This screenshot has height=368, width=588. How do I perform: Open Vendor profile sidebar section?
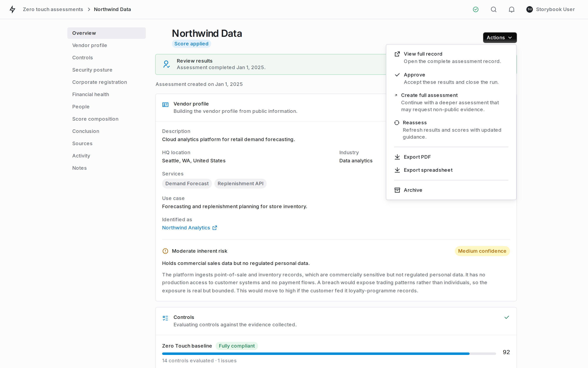pyautogui.click(x=106, y=45)
